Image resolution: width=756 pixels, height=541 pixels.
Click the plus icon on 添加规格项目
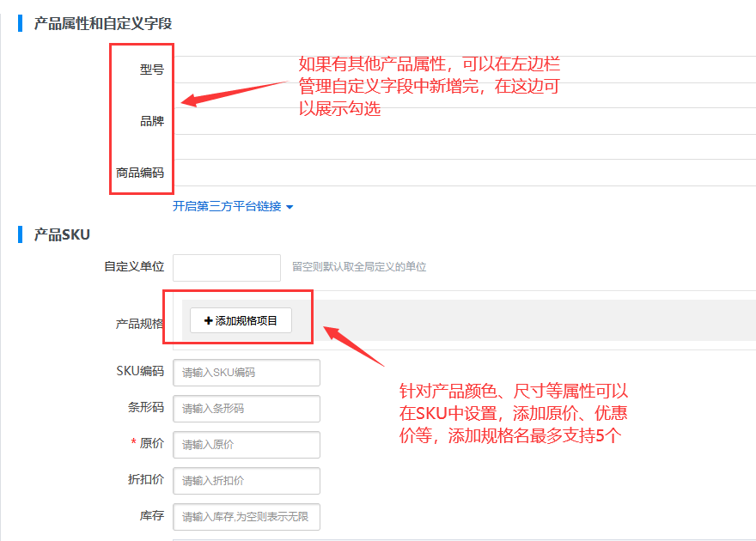point(208,320)
